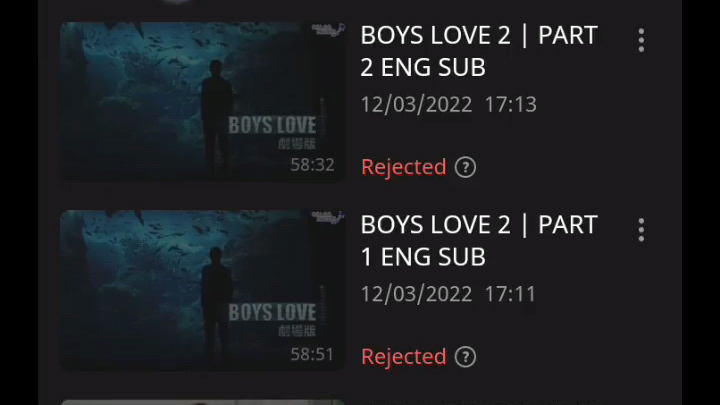Screen dimensions: 720x405
Task: Select the BOYS LOVE 2 PART 2 ENG SUB title
Action: 479,51
